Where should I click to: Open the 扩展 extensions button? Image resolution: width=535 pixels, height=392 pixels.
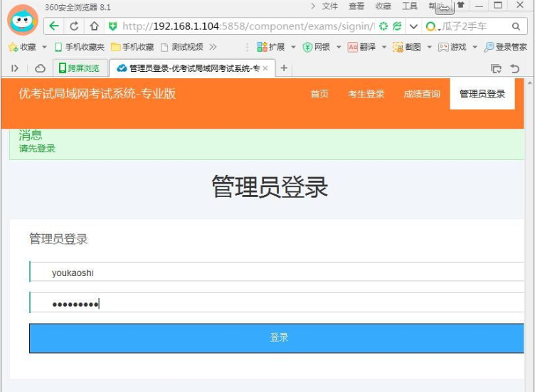(x=271, y=47)
